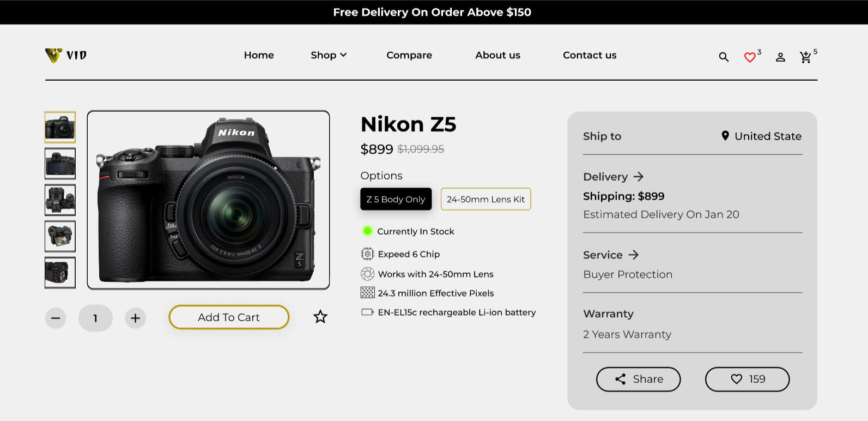
Task: Decrease quantity with minus button
Action: [56, 318]
